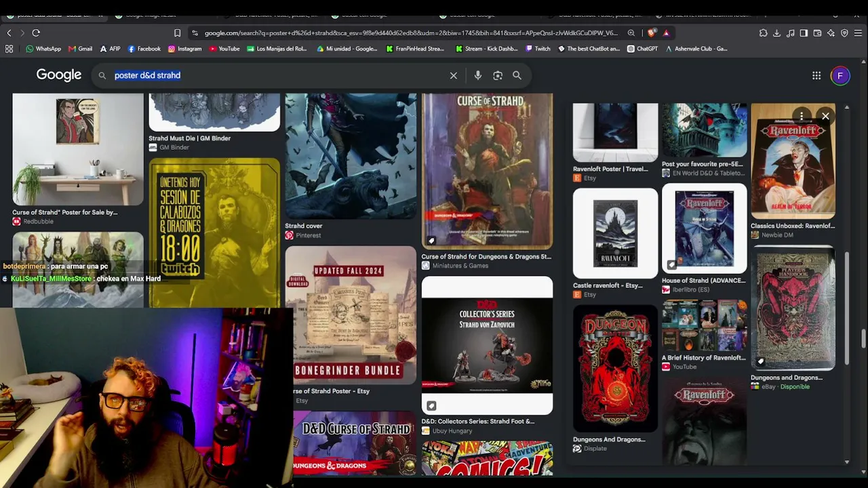Open the YouTube bookmark
Image resolution: width=868 pixels, height=488 pixels.
224,49
